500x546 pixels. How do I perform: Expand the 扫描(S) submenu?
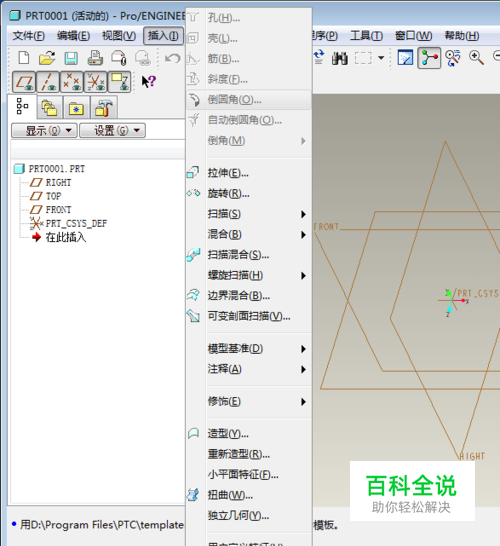(x=249, y=214)
